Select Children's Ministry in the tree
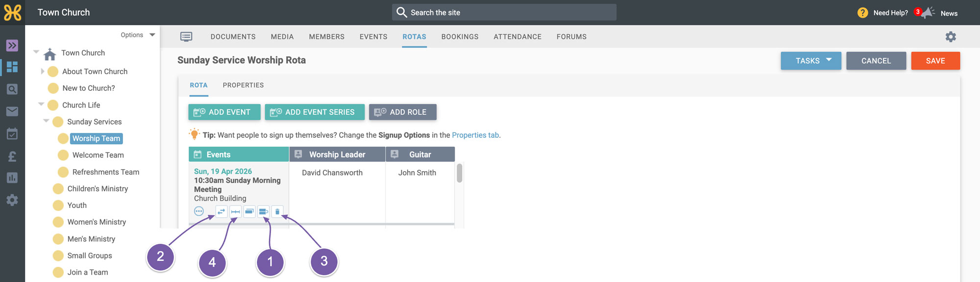 point(98,189)
